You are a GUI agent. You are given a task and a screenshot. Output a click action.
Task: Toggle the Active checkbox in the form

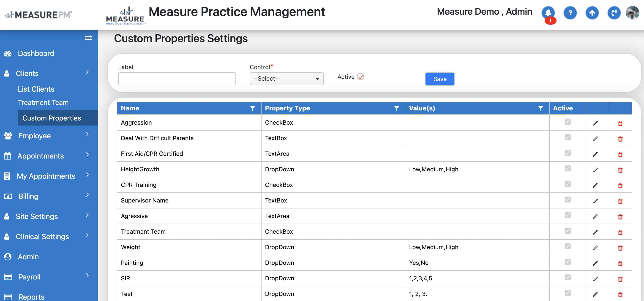360,77
